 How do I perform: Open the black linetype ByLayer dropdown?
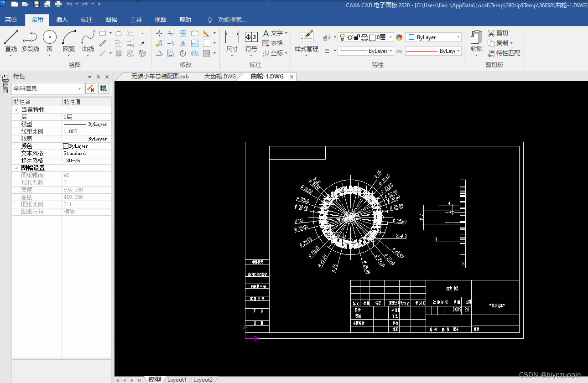pyautogui.click(x=366, y=51)
